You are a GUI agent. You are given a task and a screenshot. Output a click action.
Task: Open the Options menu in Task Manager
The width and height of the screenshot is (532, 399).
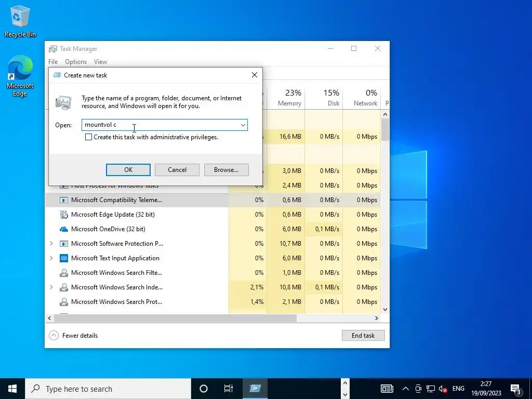(76, 62)
